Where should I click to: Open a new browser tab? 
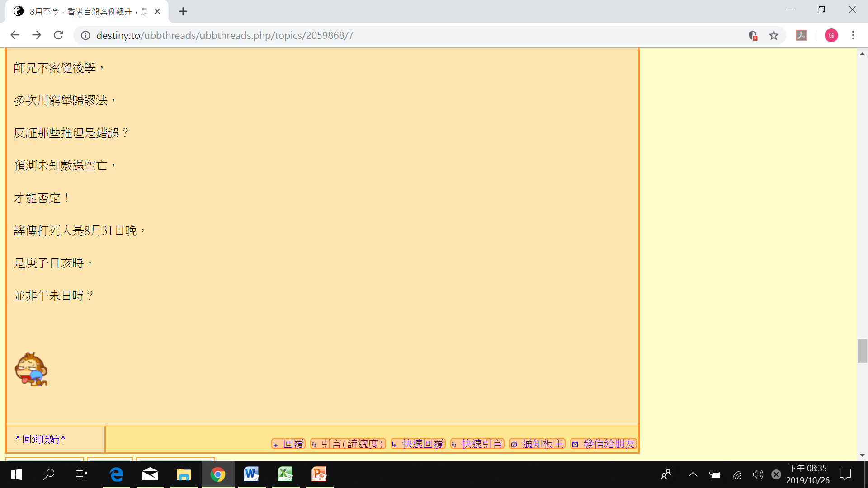tap(183, 12)
